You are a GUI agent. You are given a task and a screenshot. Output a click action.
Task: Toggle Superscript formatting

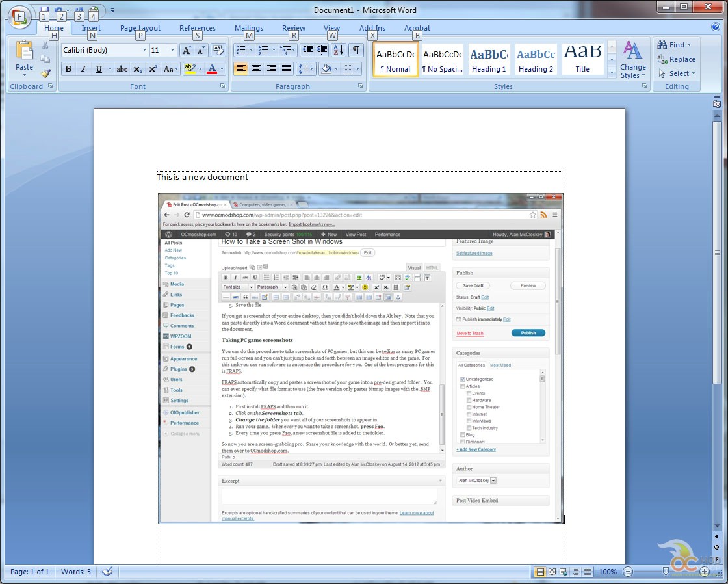tap(153, 69)
